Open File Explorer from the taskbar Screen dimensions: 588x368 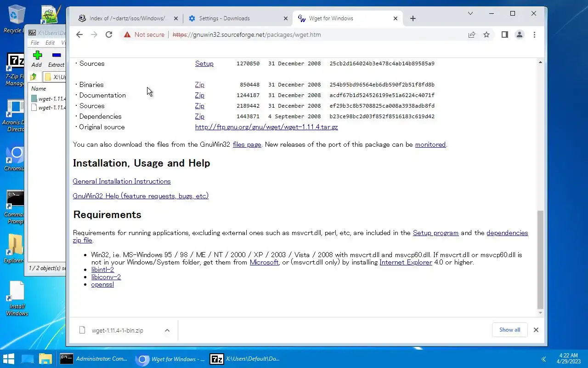click(45, 359)
